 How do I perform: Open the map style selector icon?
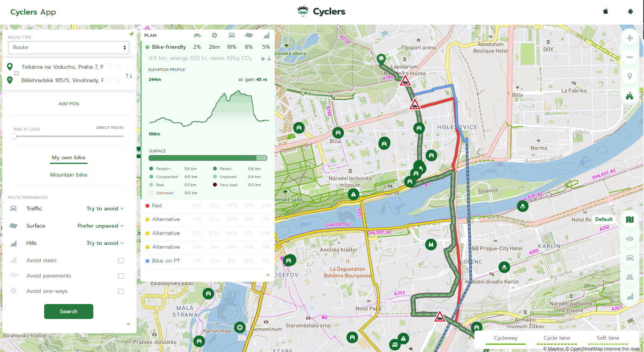pos(629,220)
